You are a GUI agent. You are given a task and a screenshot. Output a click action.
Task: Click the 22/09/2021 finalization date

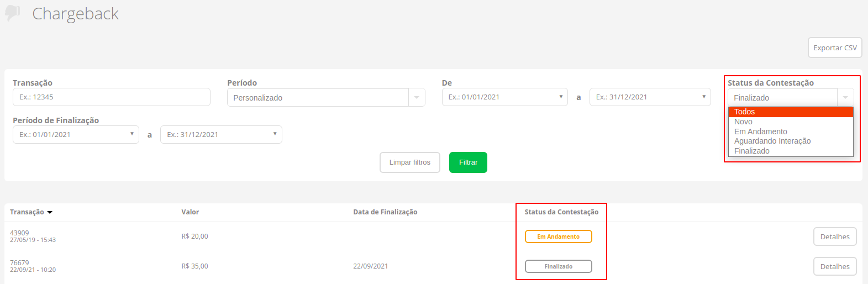click(370, 266)
